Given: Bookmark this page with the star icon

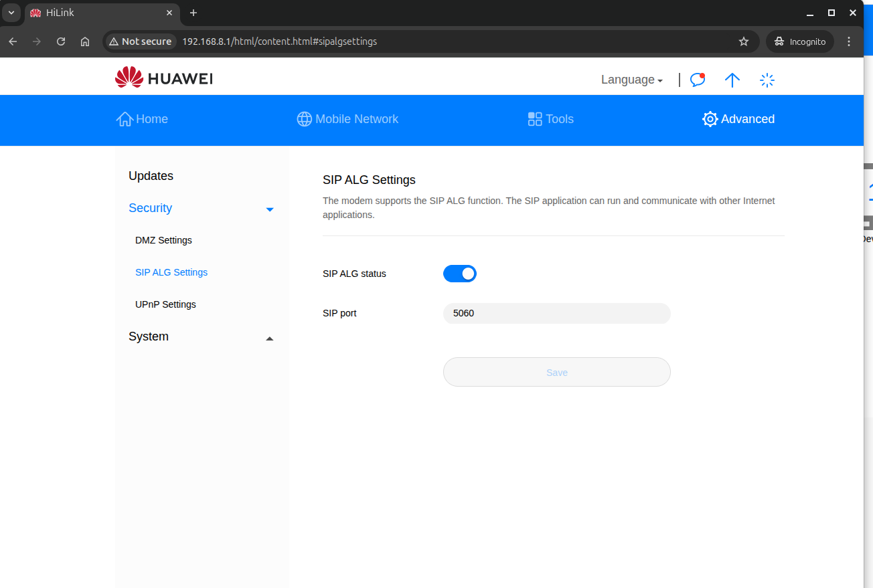Looking at the screenshot, I should tap(744, 41).
